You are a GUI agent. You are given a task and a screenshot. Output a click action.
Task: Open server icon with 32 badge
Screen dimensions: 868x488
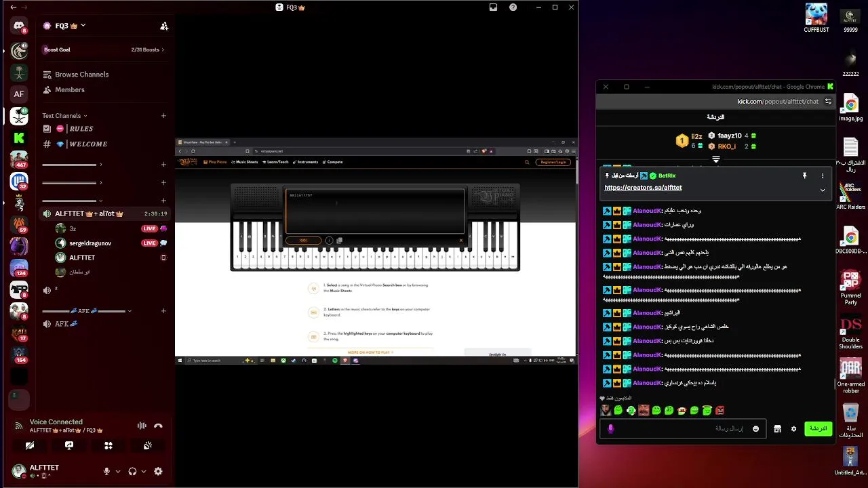pos(19,181)
